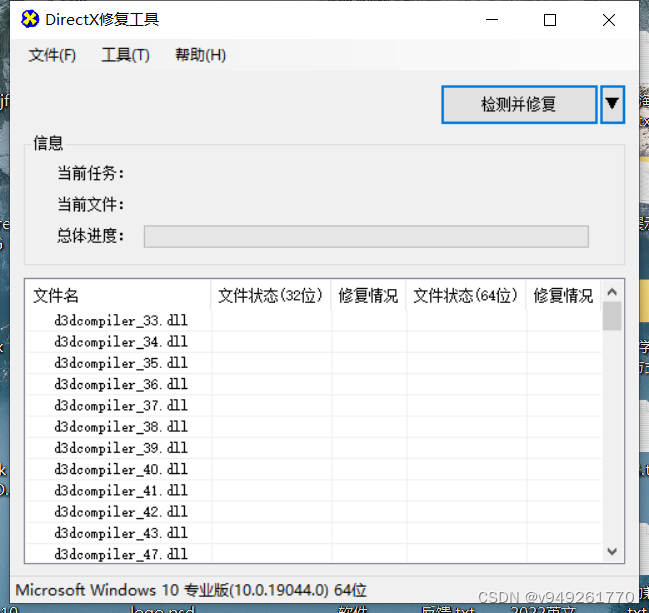Select the d3dcompiler_38.dll row

pos(314,427)
